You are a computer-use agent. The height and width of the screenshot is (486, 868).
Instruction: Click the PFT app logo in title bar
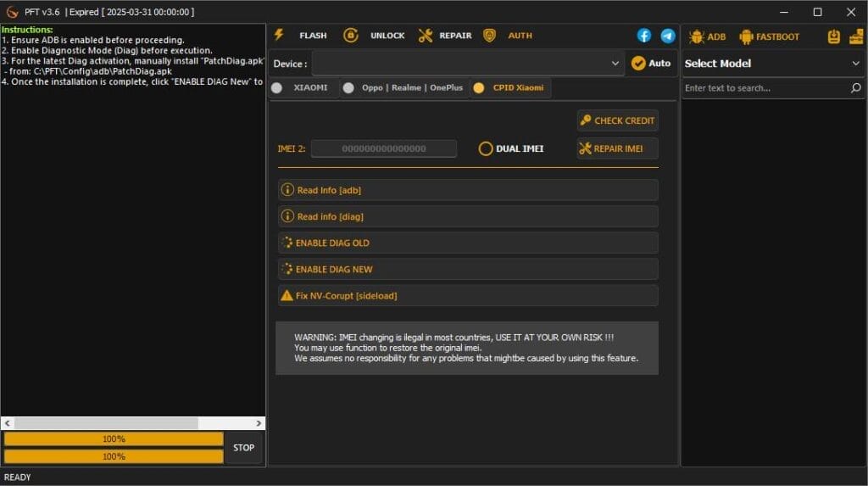[12, 12]
